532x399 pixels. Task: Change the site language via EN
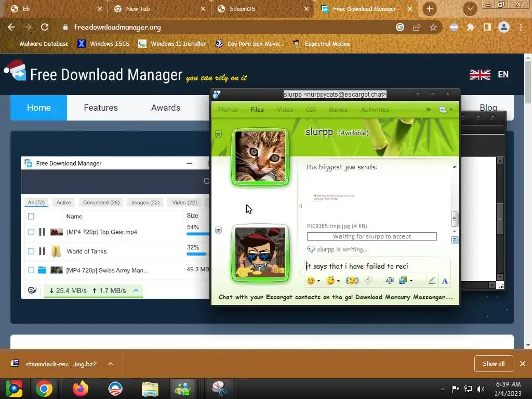click(503, 75)
